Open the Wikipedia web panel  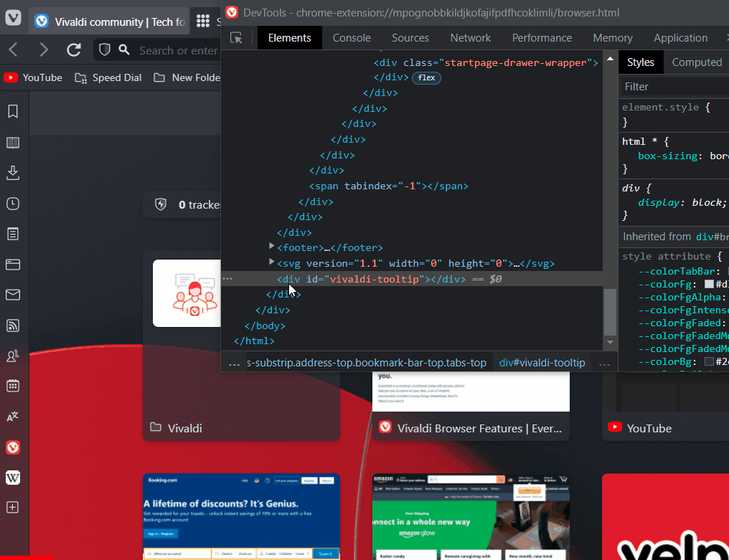[x=13, y=477]
